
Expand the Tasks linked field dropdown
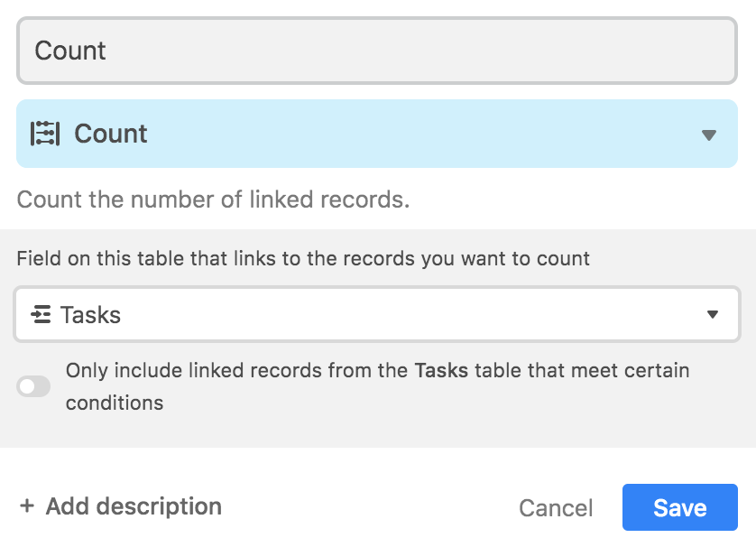pyautogui.click(x=377, y=314)
